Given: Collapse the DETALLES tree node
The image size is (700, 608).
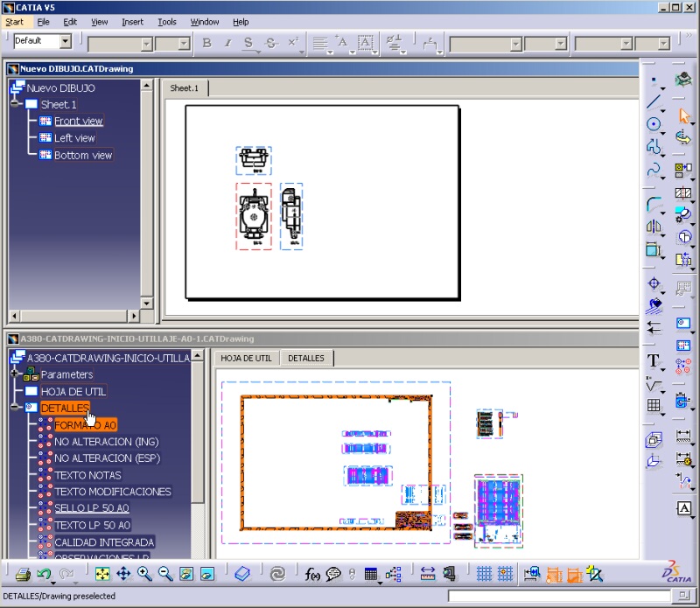Looking at the screenshot, I should pyautogui.click(x=12, y=407).
